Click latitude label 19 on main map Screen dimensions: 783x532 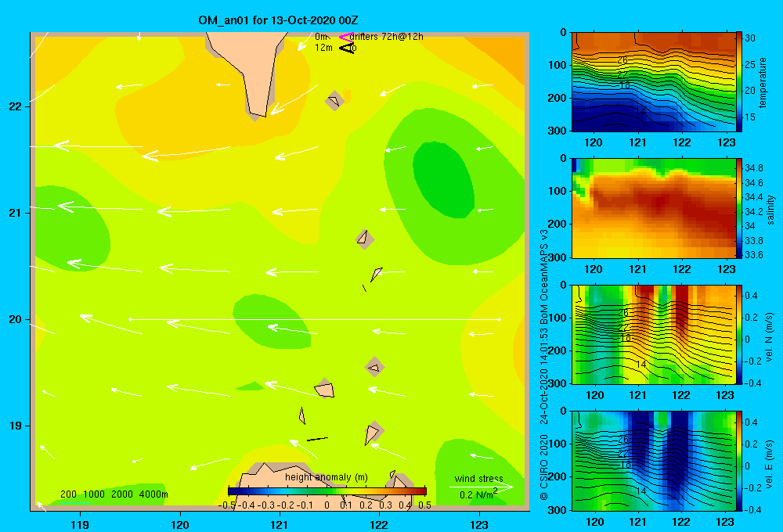click(15, 426)
